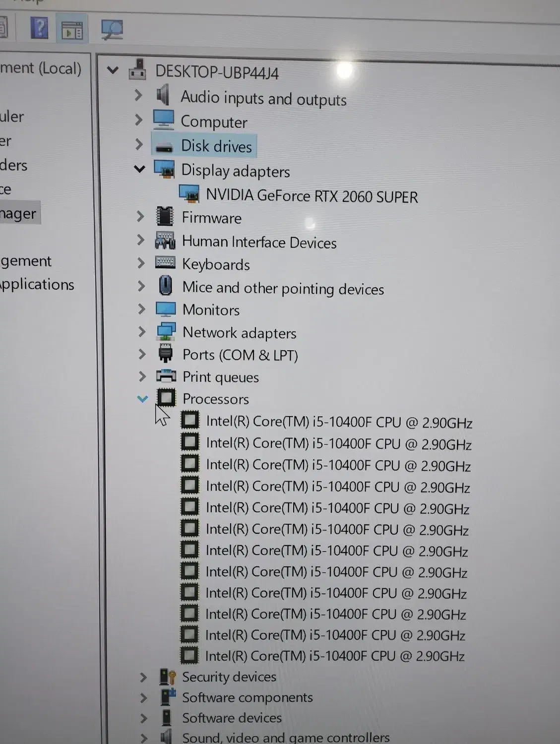Expand the Audio inputs and outputs arrow
Image resolution: width=560 pixels, height=744 pixels.
[138, 95]
